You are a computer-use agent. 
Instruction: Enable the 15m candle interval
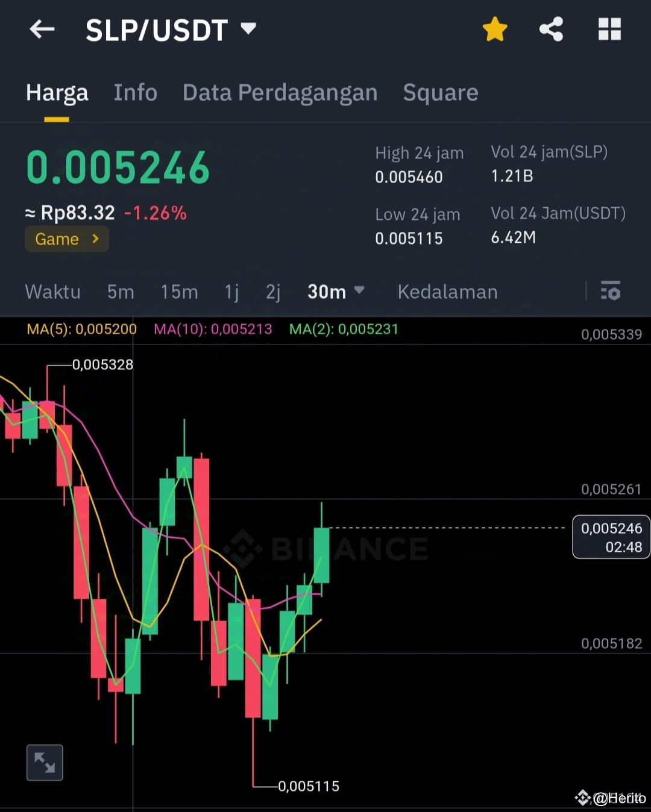pos(179,292)
